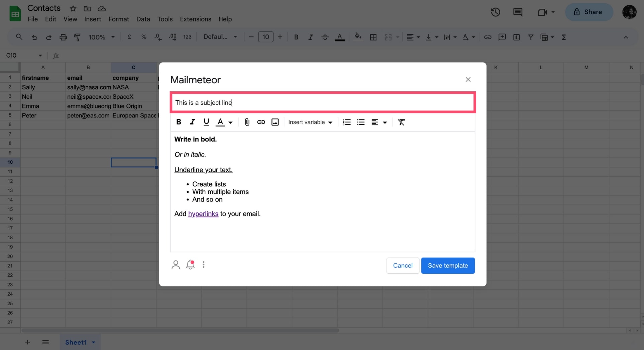Open the Extensions menu
This screenshot has width=644, height=350.
[x=196, y=19]
